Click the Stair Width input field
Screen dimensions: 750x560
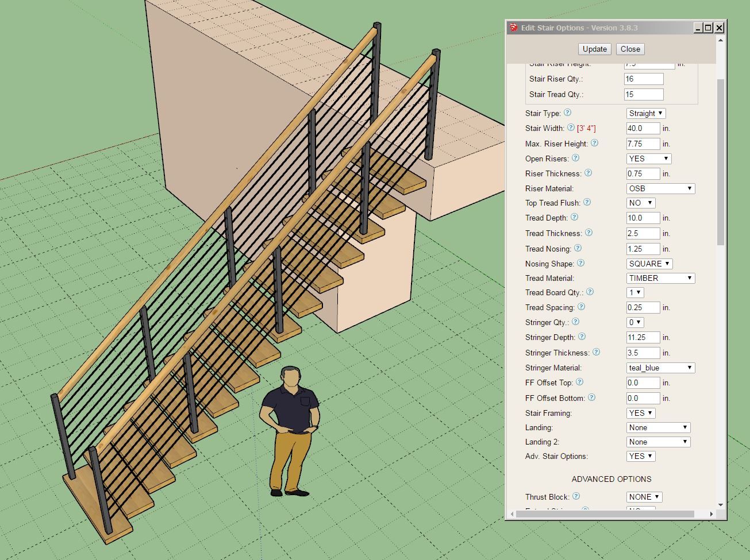pos(643,128)
